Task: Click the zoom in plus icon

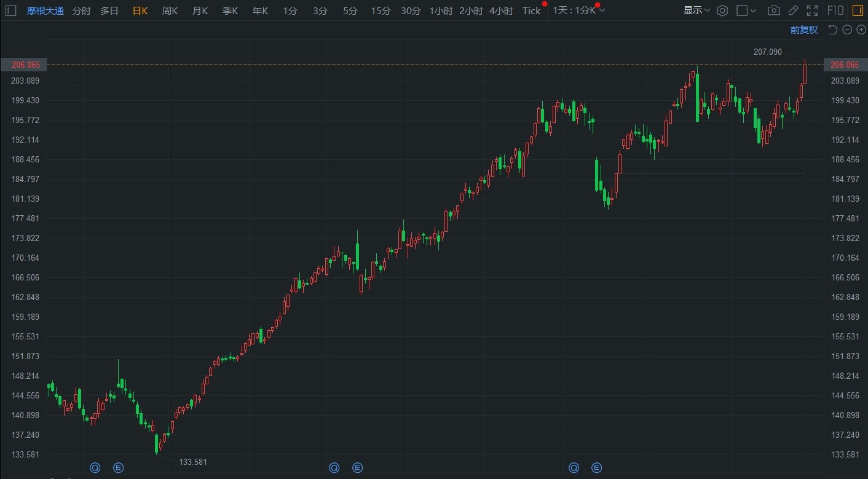Action: pyautogui.click(x=861, y=30)
